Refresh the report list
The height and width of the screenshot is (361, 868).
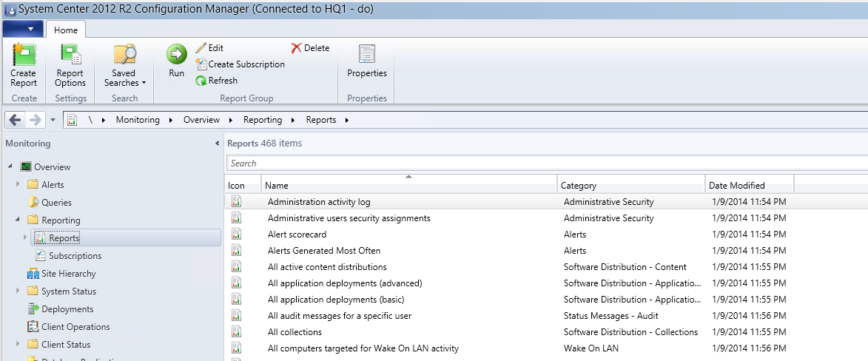pos(217,81)
